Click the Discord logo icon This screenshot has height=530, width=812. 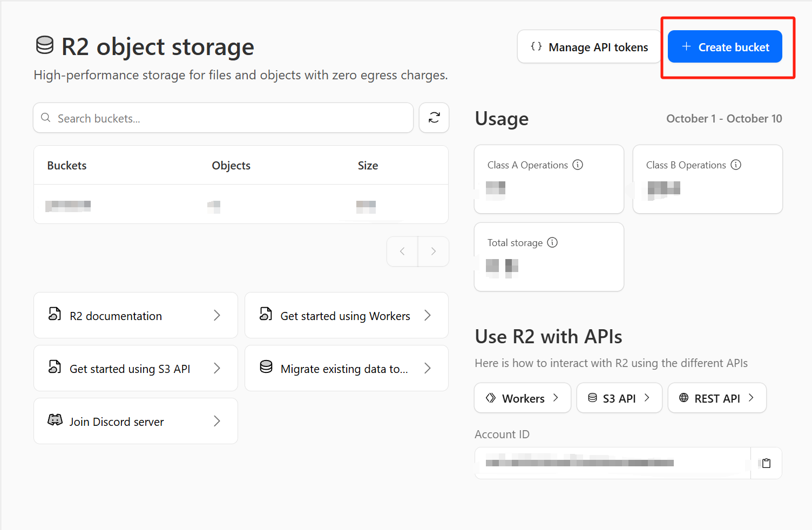55,420
